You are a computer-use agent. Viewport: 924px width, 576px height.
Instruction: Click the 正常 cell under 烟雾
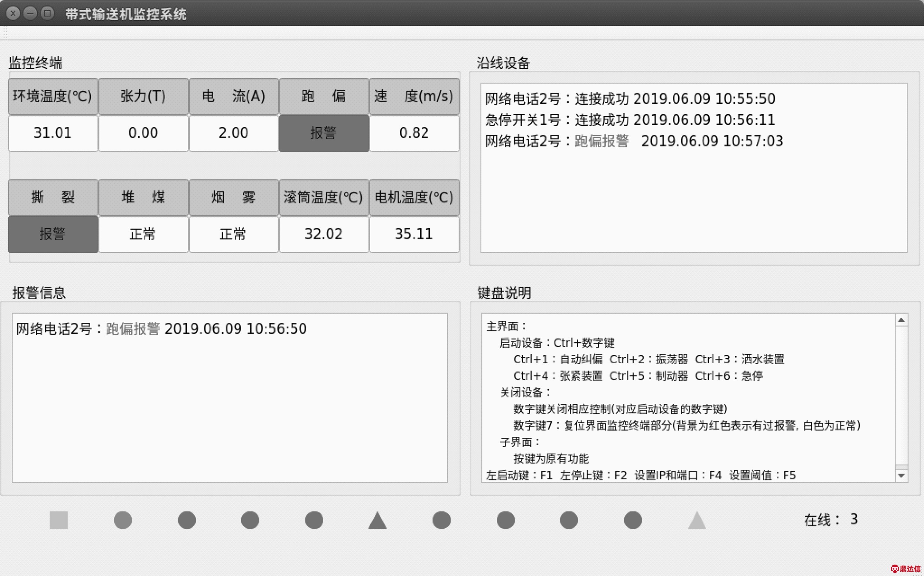point(233,234)
